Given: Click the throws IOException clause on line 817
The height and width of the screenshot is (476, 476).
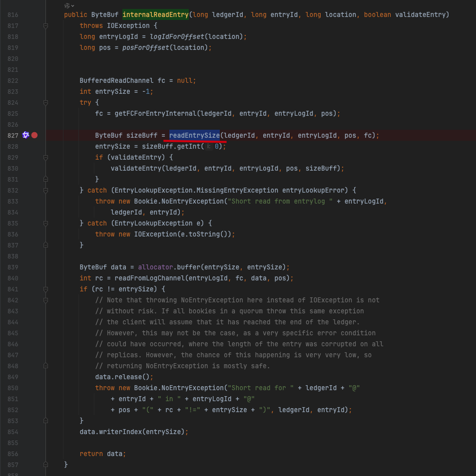Looking at the screenshot, I should pos(114,26).
